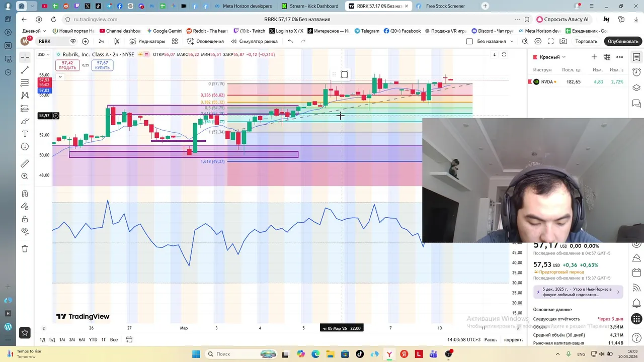Viewport: 644px width, 362px height.
Task: Select the 1М date range
Action: tap(62, 339)
